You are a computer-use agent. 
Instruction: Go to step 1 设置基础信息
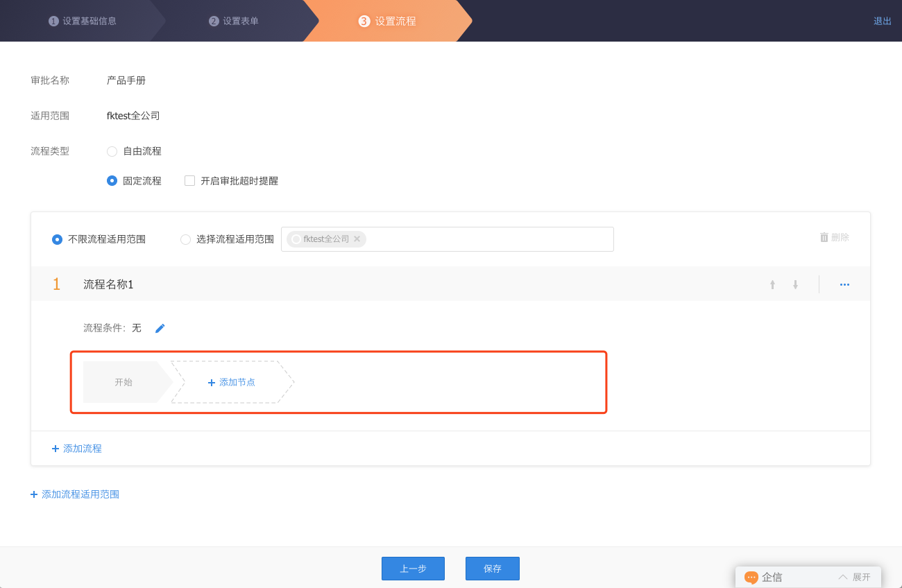[83, 21]
